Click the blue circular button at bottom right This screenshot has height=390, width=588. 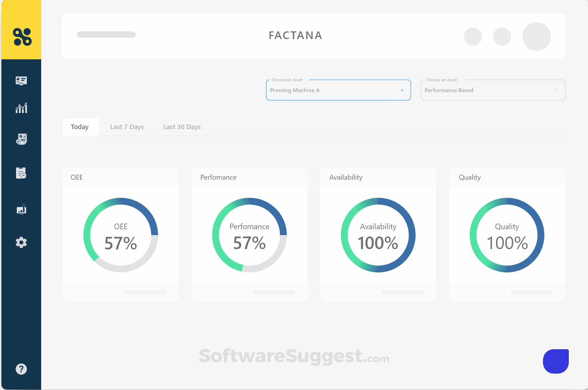(555, 361)
